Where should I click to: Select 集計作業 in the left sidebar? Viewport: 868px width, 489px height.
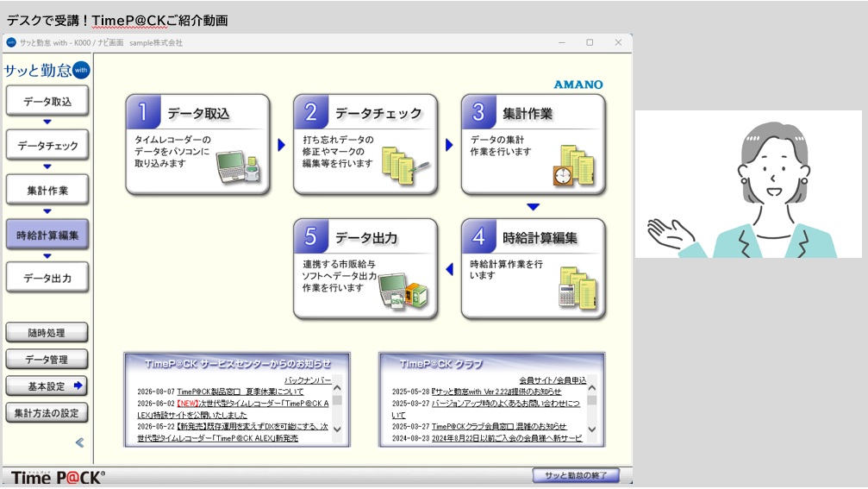[x=47, y=190]
